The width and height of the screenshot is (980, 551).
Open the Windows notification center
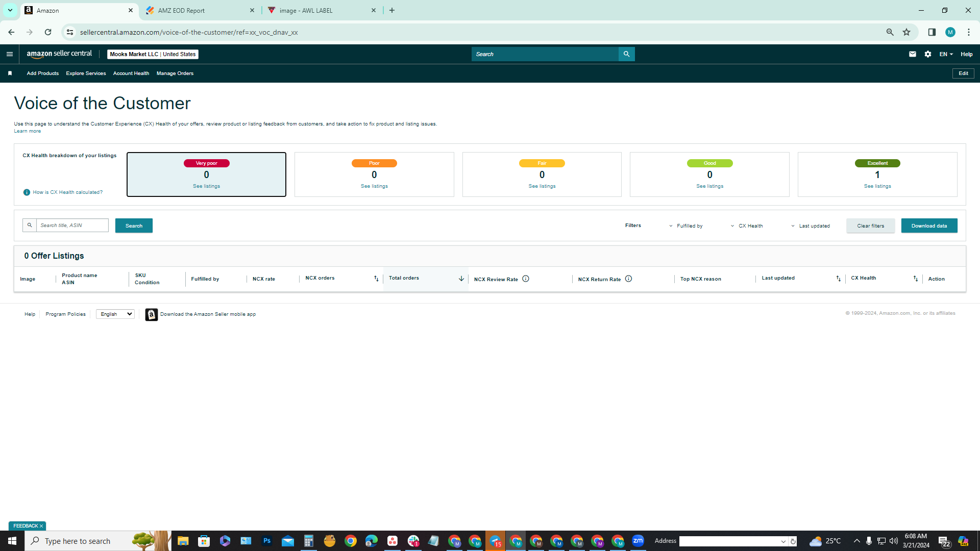(944, 541)
